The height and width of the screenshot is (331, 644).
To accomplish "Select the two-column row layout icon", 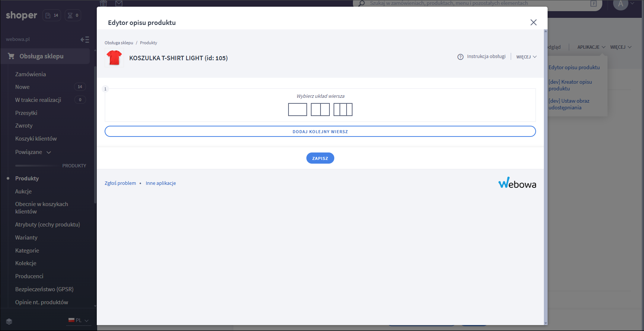I will [320, 110].
